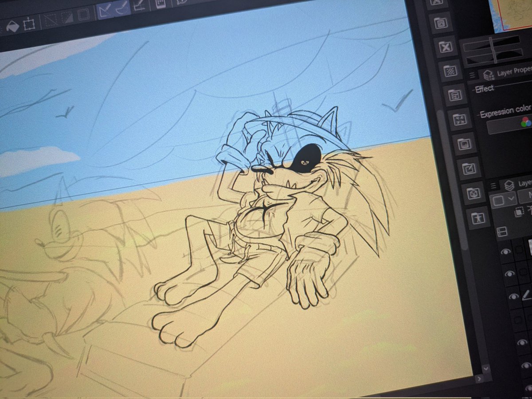Open the Image material folder with picture icon
Viewport: 532px width, 399px height.
464,143
